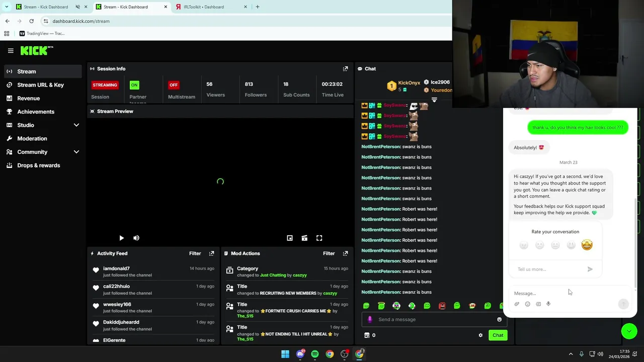644x362 pixels.
Task: Rate conversation with angry face
Action: point(524,245)
